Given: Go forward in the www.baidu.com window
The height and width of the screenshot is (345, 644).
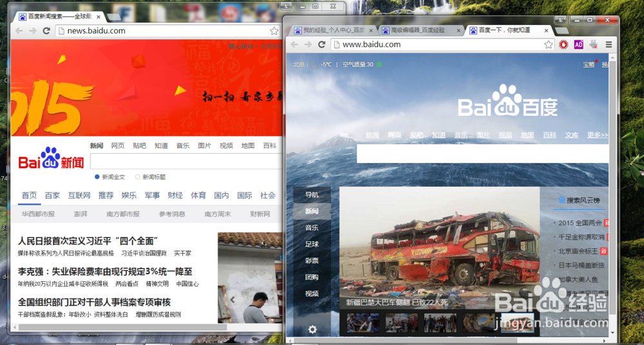Looking at the screenshot, I should [x=308, y=44].
